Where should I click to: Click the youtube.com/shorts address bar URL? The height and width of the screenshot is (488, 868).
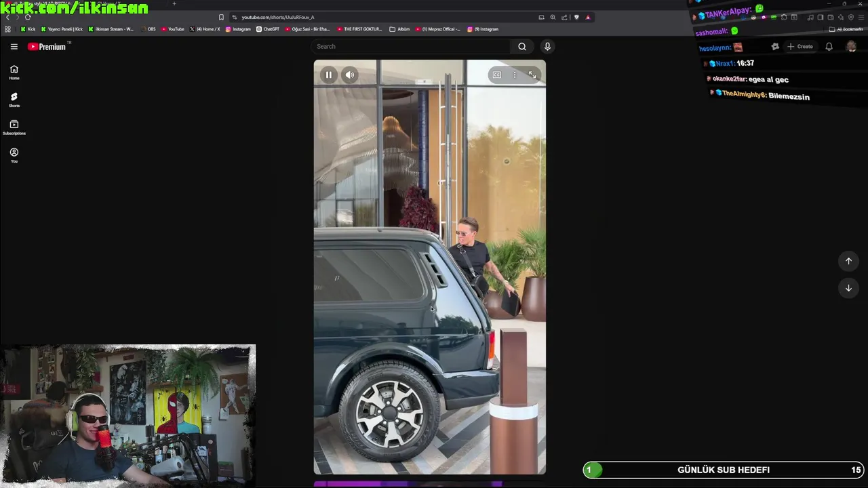click(x=278, y=17)
